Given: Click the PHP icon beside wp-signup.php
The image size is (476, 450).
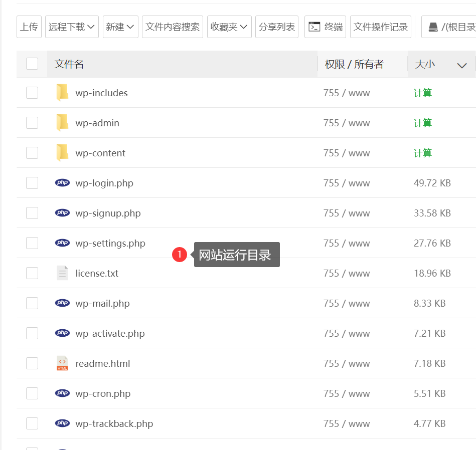Looking at the screenshot, I should coord(62,212).
